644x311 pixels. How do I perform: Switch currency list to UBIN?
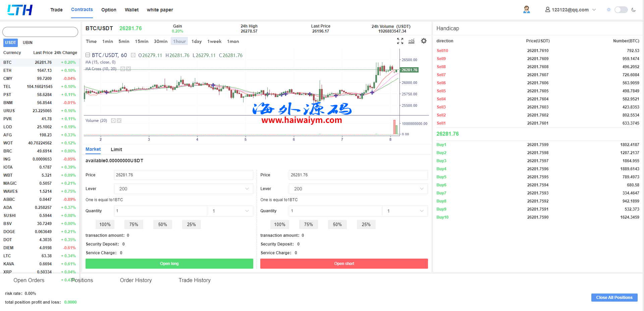point(28,43)
